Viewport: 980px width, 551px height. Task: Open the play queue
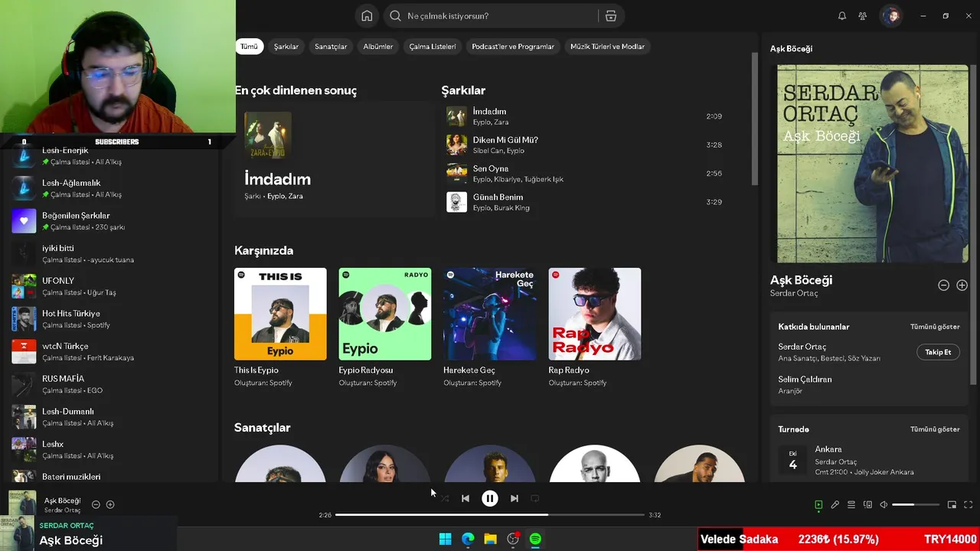point(851,505)
